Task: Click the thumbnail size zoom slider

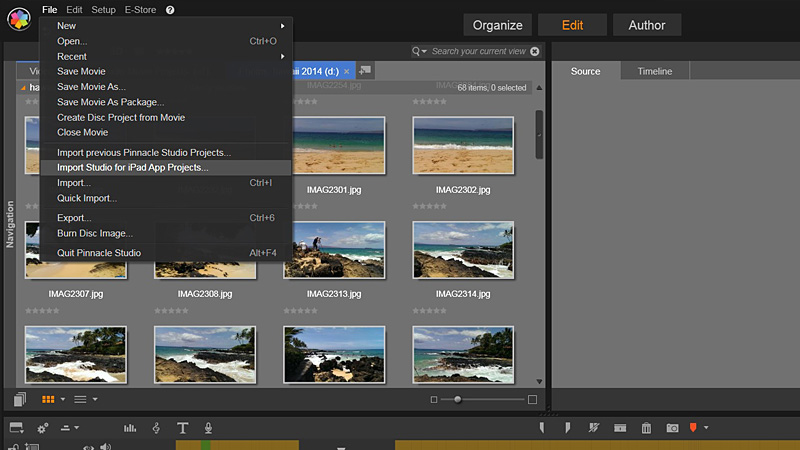Action: (458, 399)
